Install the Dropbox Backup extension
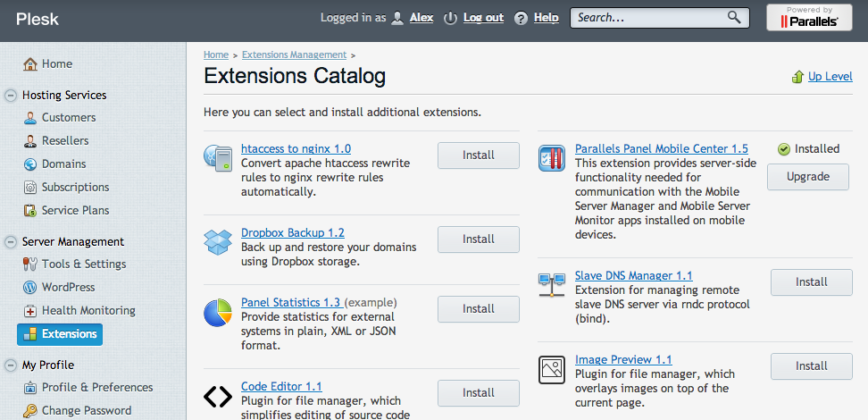 [479, 239]
